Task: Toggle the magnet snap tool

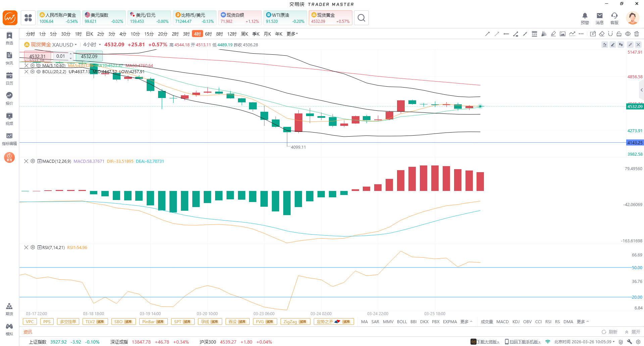Action: click(610, 34)
